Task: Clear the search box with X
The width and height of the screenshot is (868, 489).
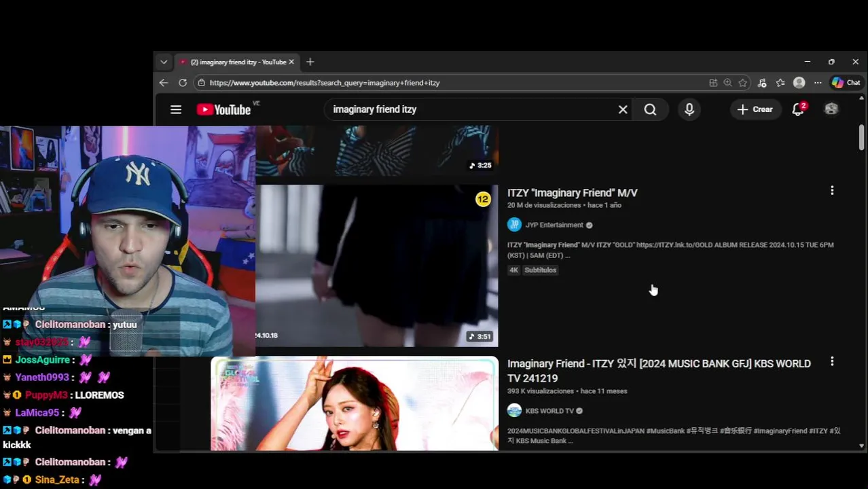Action: pos(623,109)
